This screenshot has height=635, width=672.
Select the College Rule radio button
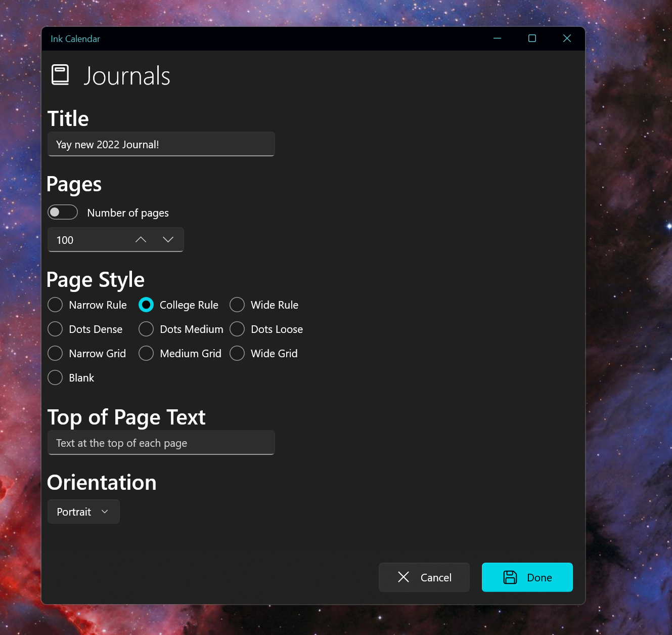click(146, 305)
